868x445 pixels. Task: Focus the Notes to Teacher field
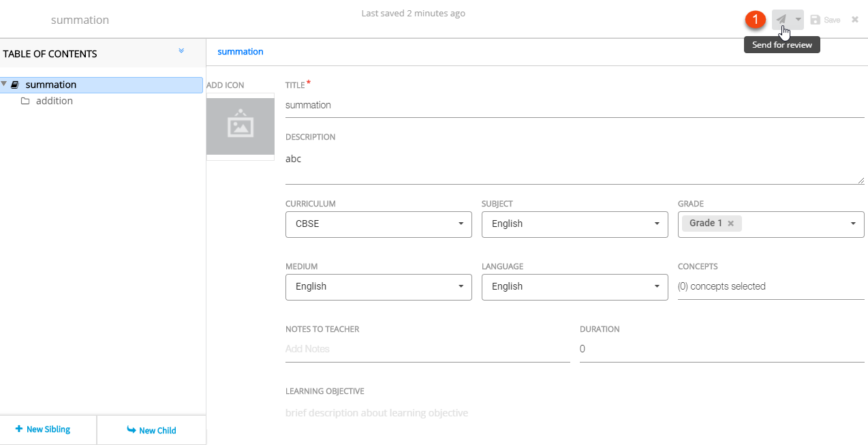pos(427,349)
